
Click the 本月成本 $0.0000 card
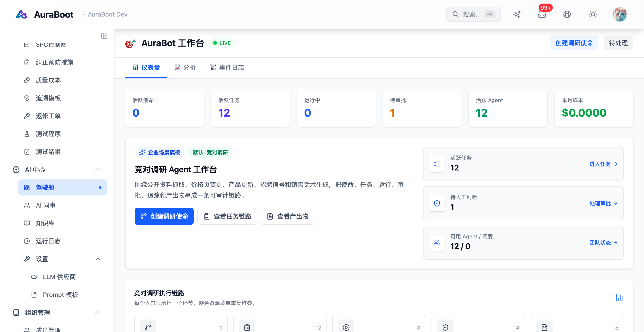[x=594, y=108]
